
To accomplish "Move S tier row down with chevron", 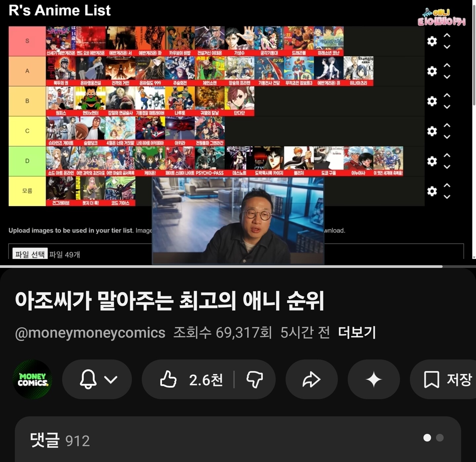I will [447, 47].
